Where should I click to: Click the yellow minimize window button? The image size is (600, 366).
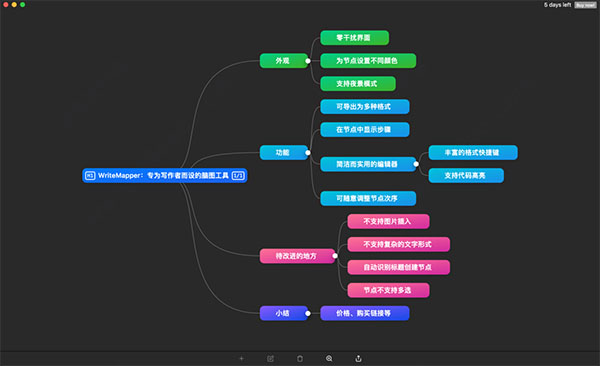click(14, 5)
